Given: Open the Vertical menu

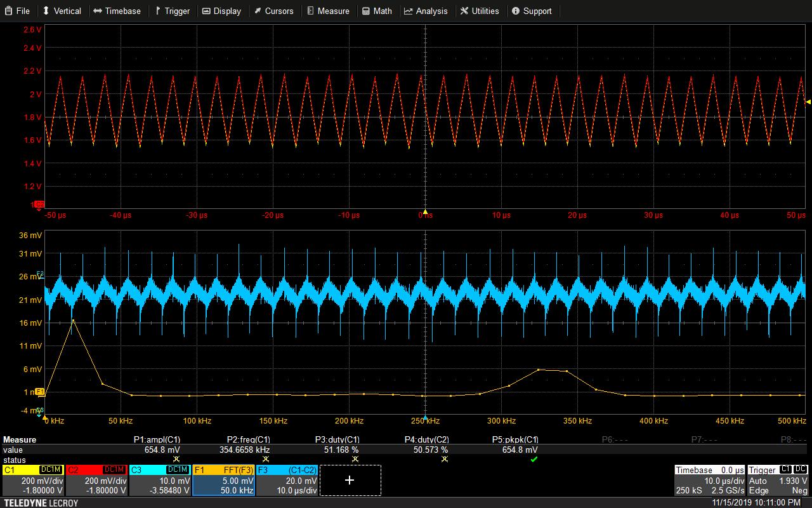Looking at the screenshot, I should (62, 11).
